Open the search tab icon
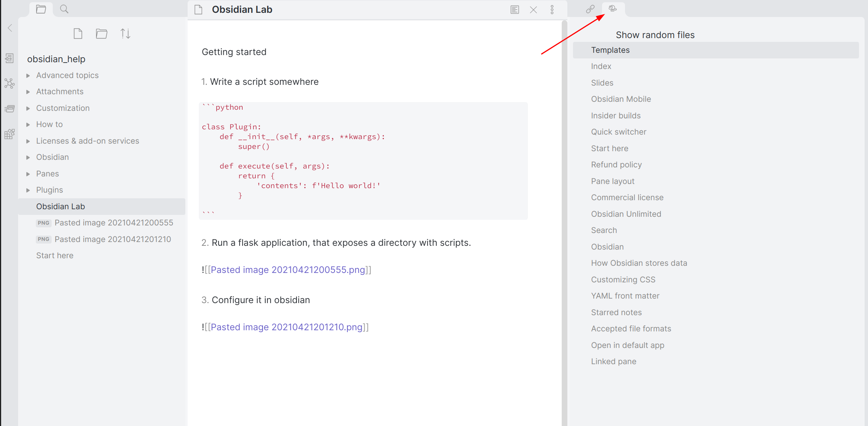Image resolution: width=868 pixels, height=426 pixels. 64,9
